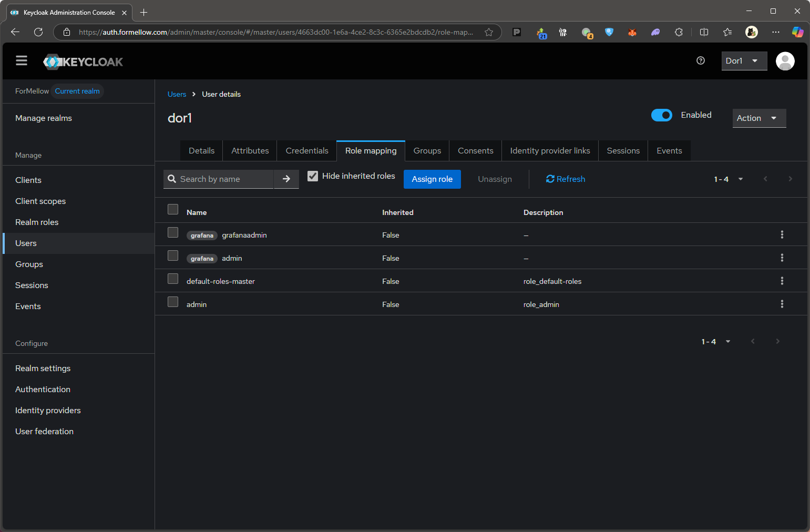The height and width of the screenshot is (532, 810).
Task: Open kebab menu for default-roles-master row
Action: click(782, 281)
